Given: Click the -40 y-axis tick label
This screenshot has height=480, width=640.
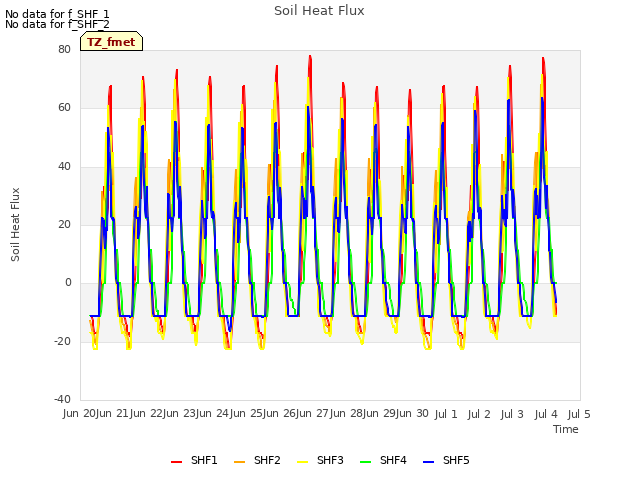Looking at the screenshot, I should (x=62, y=399).
